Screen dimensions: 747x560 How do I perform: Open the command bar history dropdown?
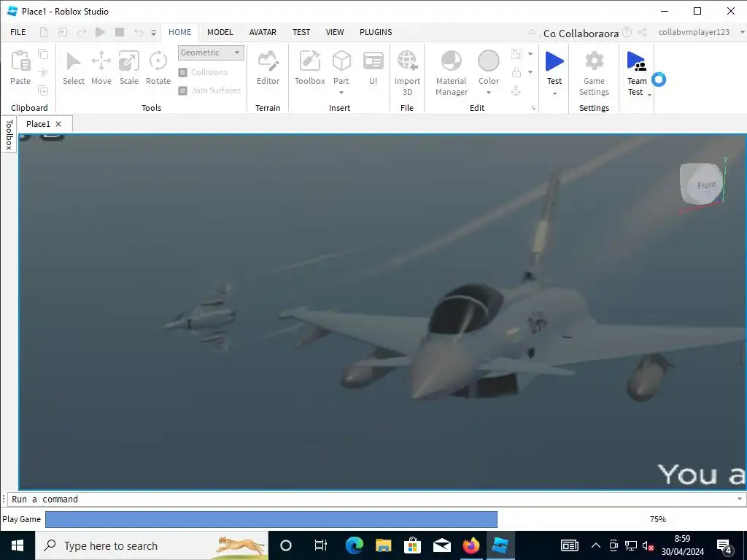click(x=740, y=499)
